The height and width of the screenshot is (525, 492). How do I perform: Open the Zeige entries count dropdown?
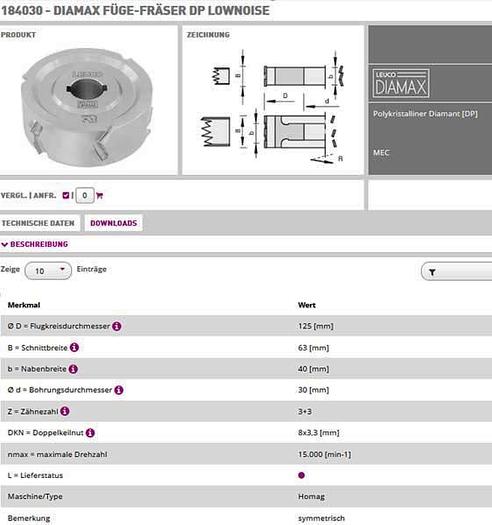[48, 271]
